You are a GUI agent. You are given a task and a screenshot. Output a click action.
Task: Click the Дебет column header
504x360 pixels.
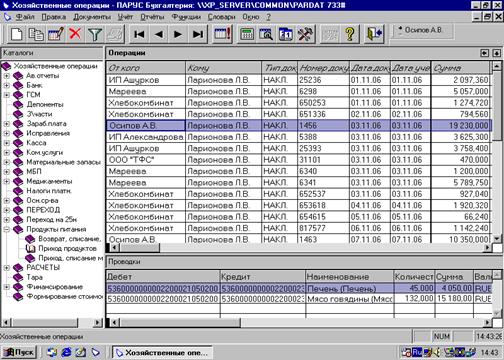pyautogui.click(x=163, y=277)
